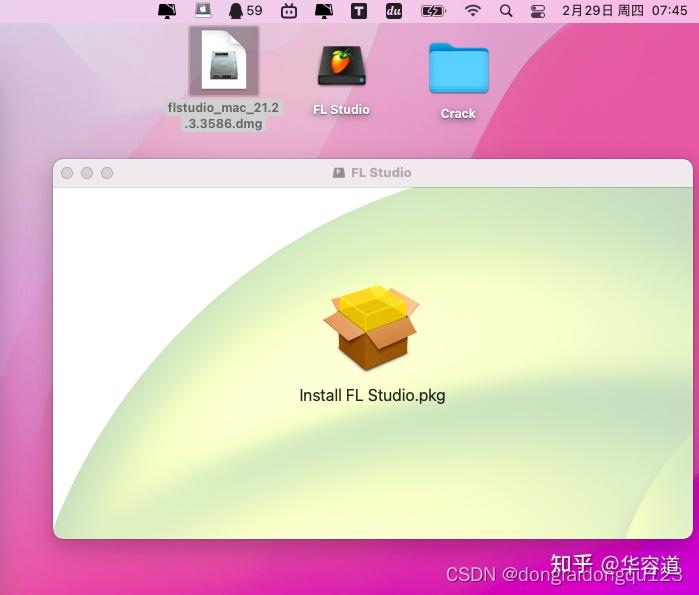Select the Install FL Studio.pkg package icon

tap(371, 328)
